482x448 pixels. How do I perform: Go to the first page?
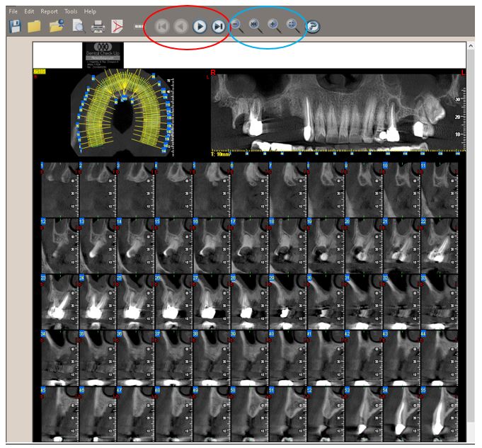(x=162, y=27)
